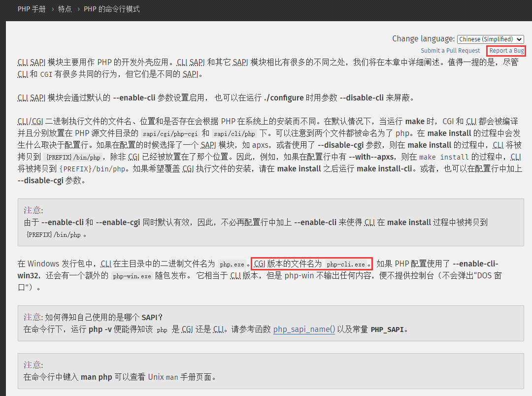Viewport: 532px width, 396px height.
Task: Click the Submit a Pull Request link
Action: click(450, 51)
